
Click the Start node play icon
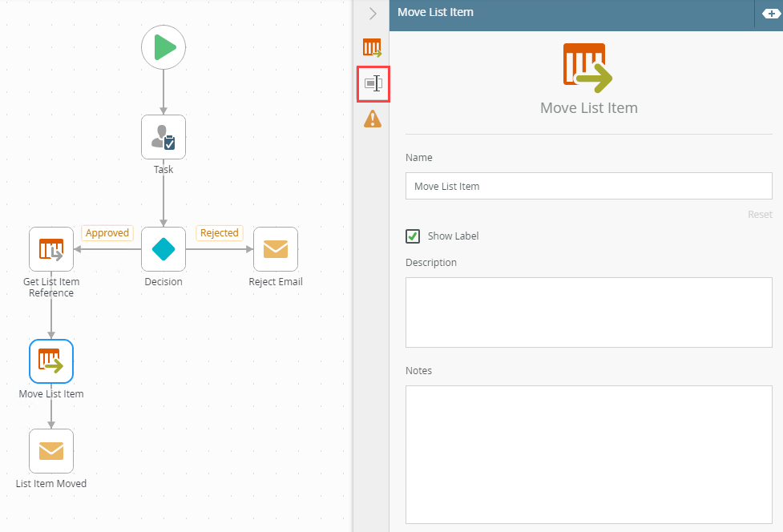point(163,47)
